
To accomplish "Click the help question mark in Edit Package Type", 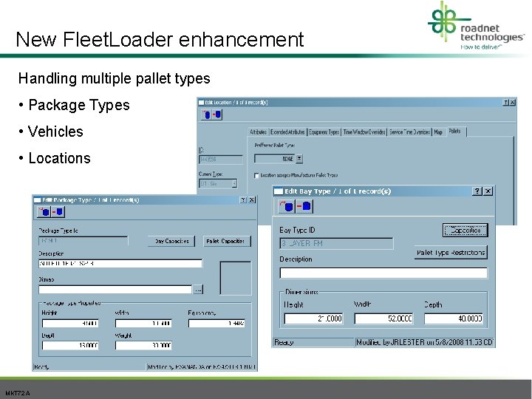I will (243, 199).
